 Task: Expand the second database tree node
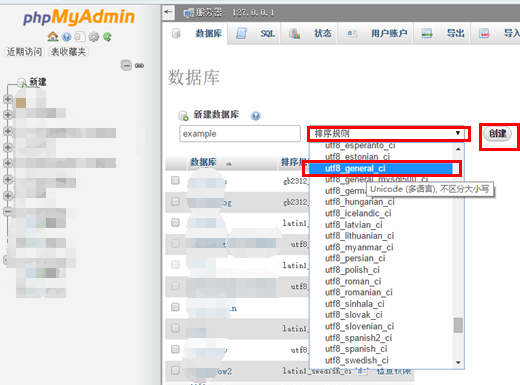pos(8,115)
